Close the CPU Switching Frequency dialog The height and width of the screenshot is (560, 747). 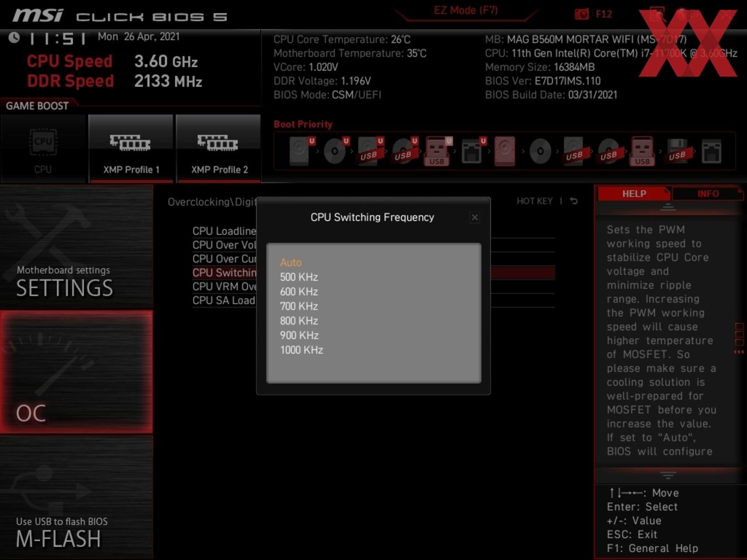pos(475,217)
